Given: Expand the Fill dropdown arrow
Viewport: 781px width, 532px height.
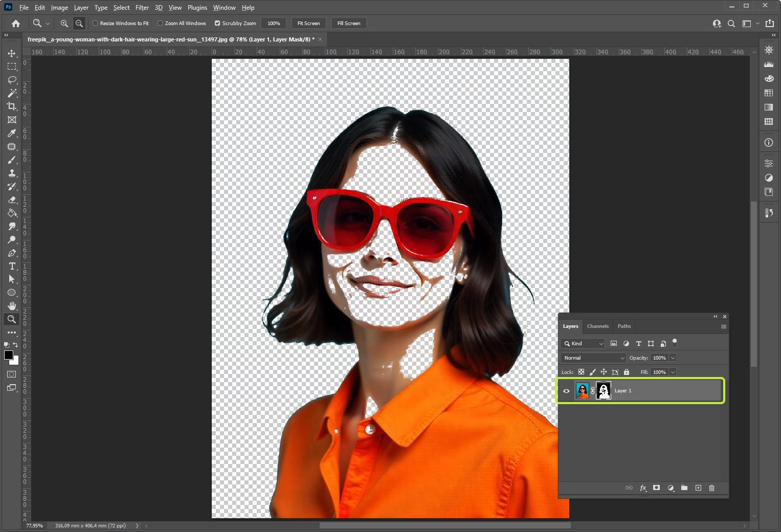Looking at the screenshot, I should 673,372.
